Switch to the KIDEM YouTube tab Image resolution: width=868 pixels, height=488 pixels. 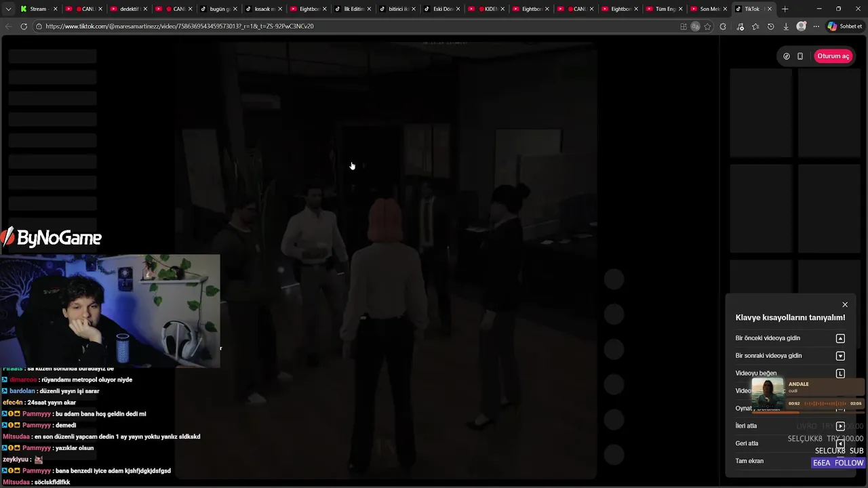pyautogui.click(x=487, y=9)
